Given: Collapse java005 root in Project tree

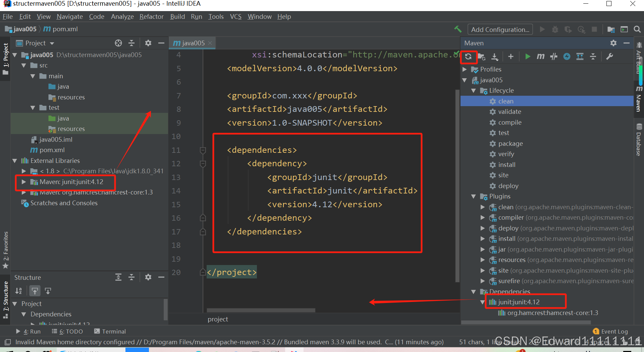Looking at the screenshot, I should 15,55.
